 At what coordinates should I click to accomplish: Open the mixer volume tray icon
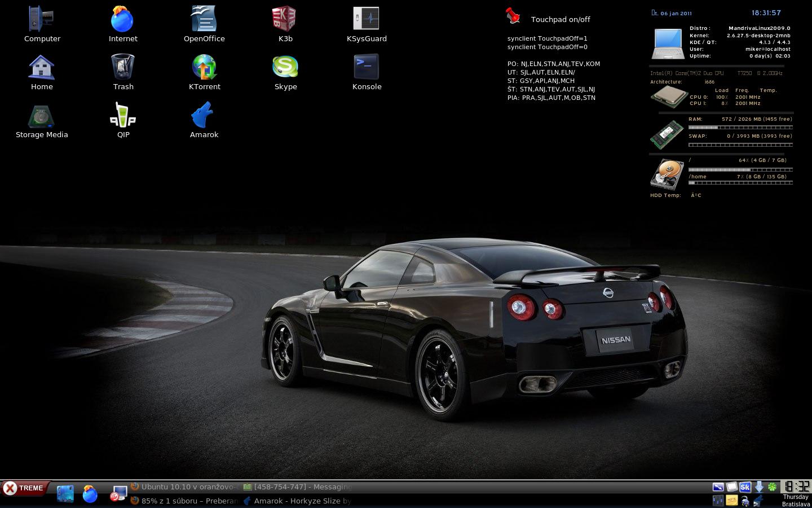point(718,500)
